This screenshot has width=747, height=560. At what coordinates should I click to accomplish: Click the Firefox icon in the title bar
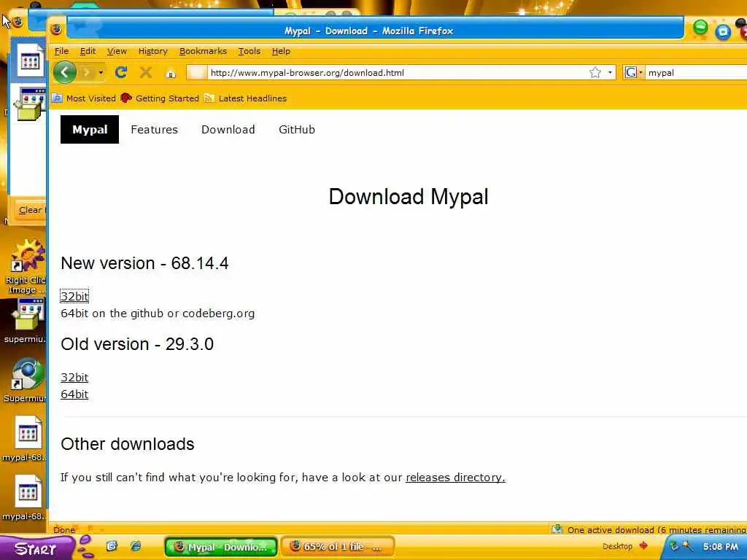pos(57,29)
